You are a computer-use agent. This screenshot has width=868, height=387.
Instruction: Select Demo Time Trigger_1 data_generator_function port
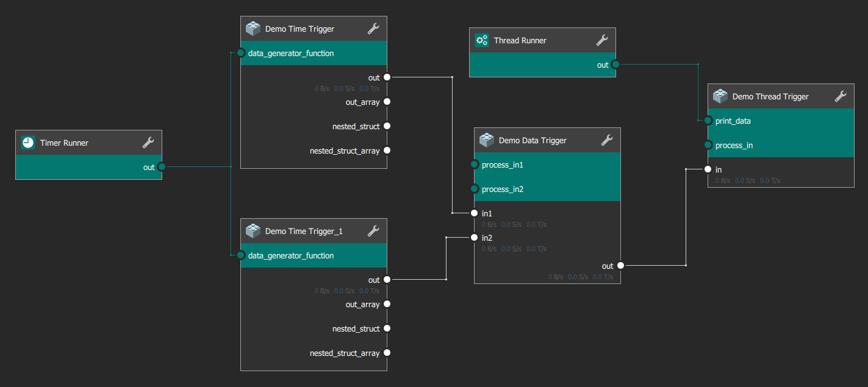(x=241, y=255)
